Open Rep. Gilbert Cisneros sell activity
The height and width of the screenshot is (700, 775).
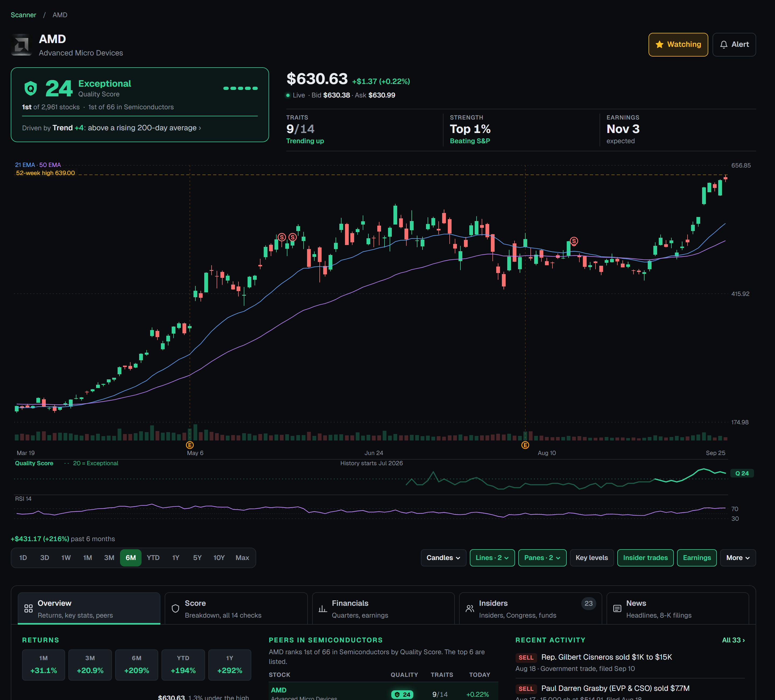(630, 662)
